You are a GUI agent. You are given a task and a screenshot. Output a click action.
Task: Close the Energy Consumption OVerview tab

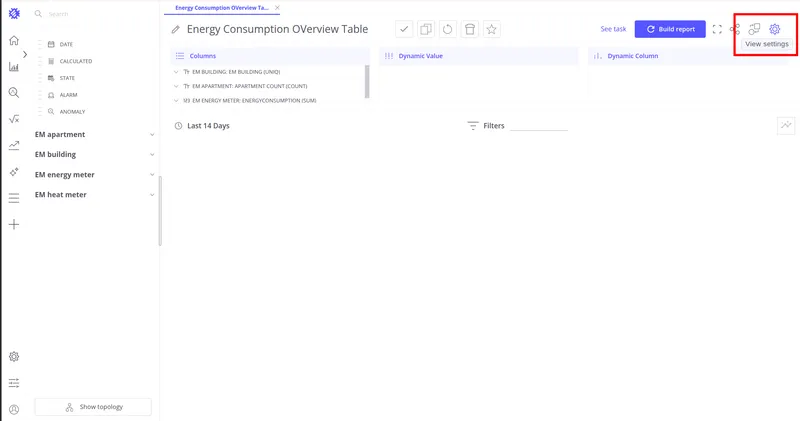277,8
